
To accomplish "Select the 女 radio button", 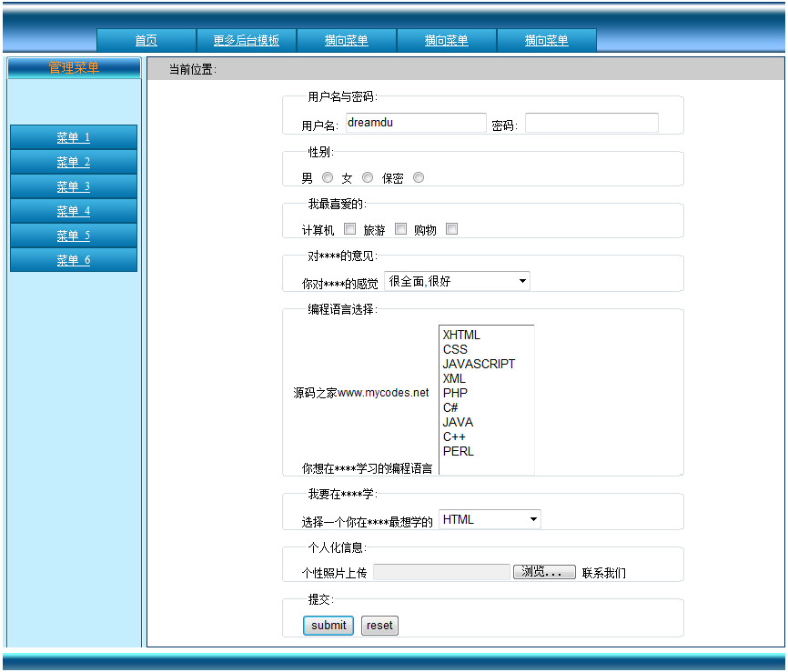I will [368, 177].
